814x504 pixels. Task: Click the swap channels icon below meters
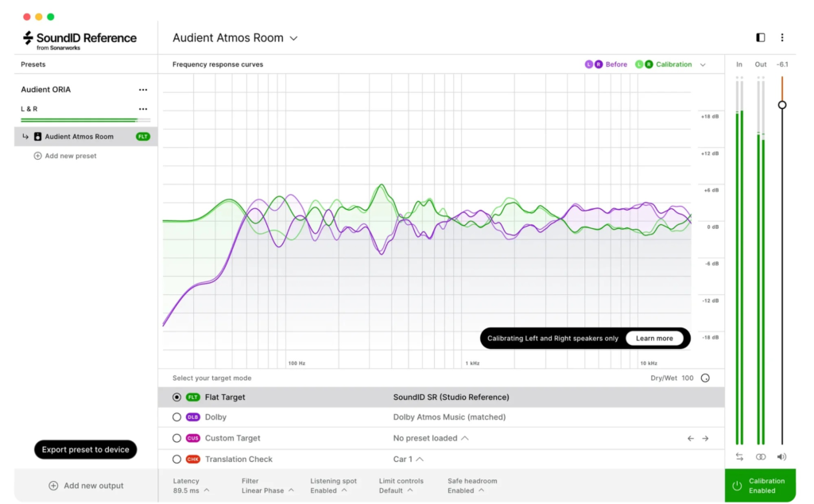(x=739, y=457)
